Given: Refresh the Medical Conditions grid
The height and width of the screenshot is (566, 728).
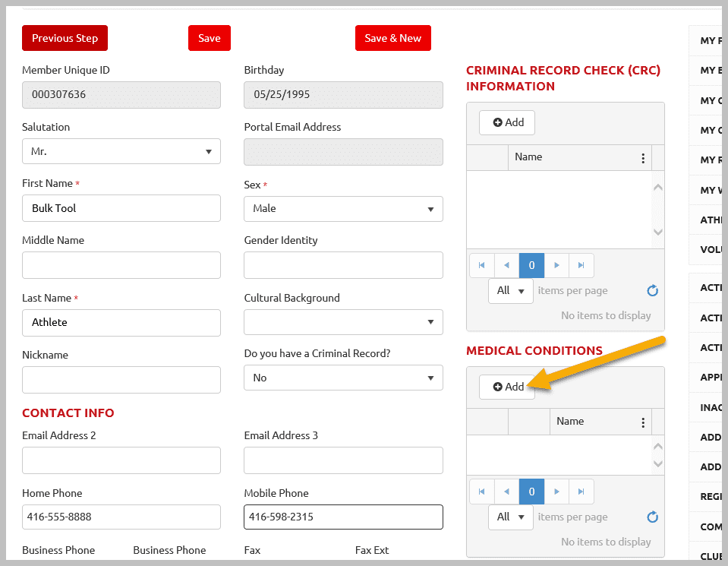Looking at the screenshot, I should [652, 517].
